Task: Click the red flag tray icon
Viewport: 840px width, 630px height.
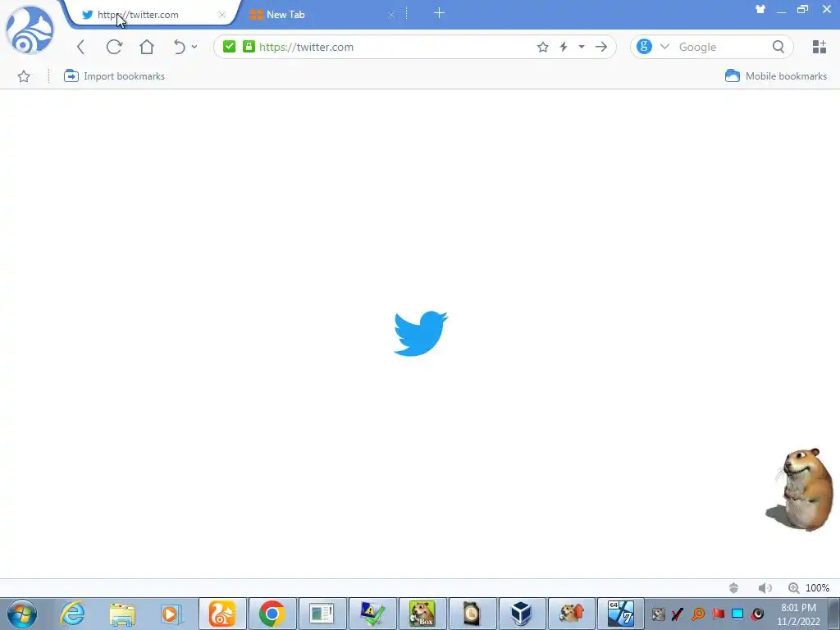Action: click(x=718, y=614)
